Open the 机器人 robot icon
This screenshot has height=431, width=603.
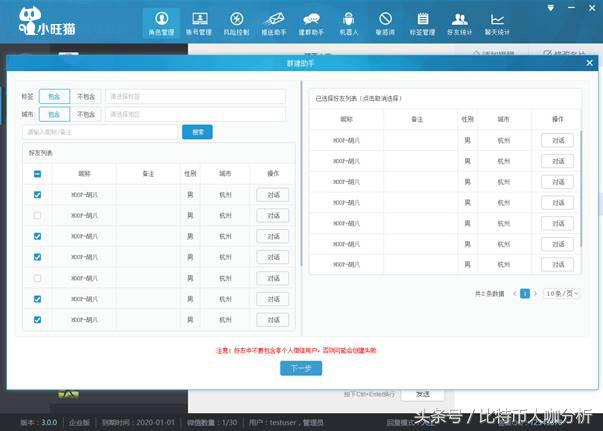[x=348, y=23]
